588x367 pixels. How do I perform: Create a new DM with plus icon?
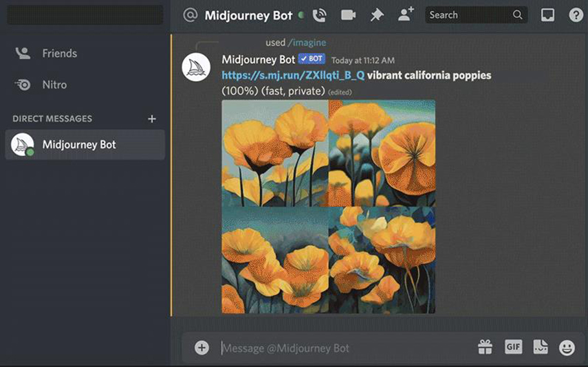(152, 119)
